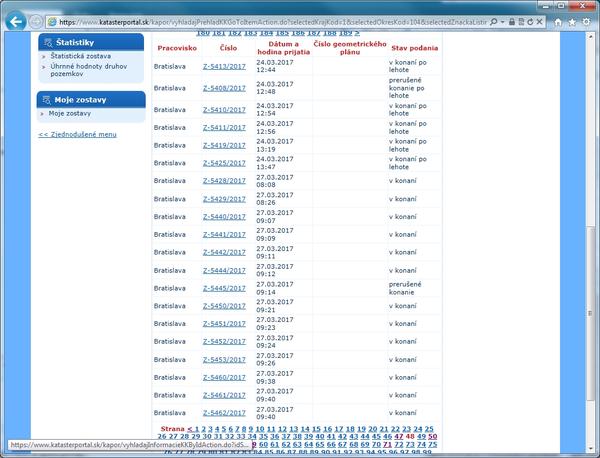Go to previous page with < link
The height and width of the screenshot is (458, 600).
click(189, 429)
